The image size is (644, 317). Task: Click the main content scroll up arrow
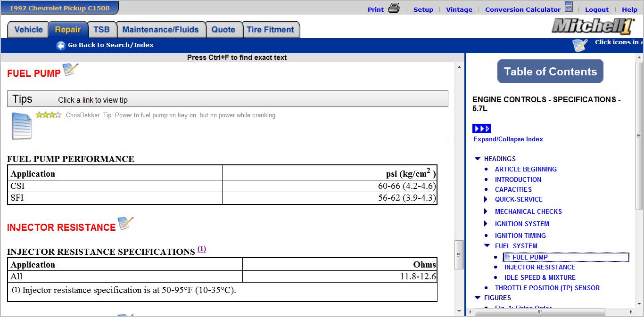460,68
